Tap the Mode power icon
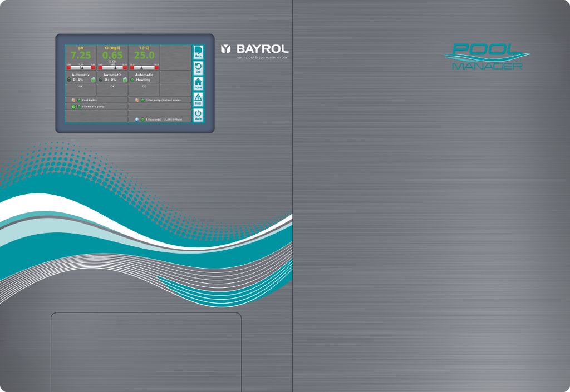570x392 pixels. pyautogui.click(x=198, y=115)
